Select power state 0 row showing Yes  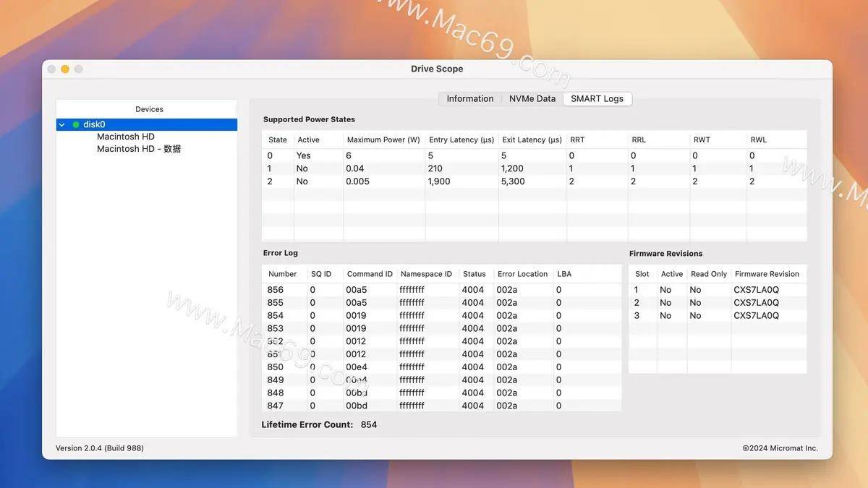click(434, 155)
